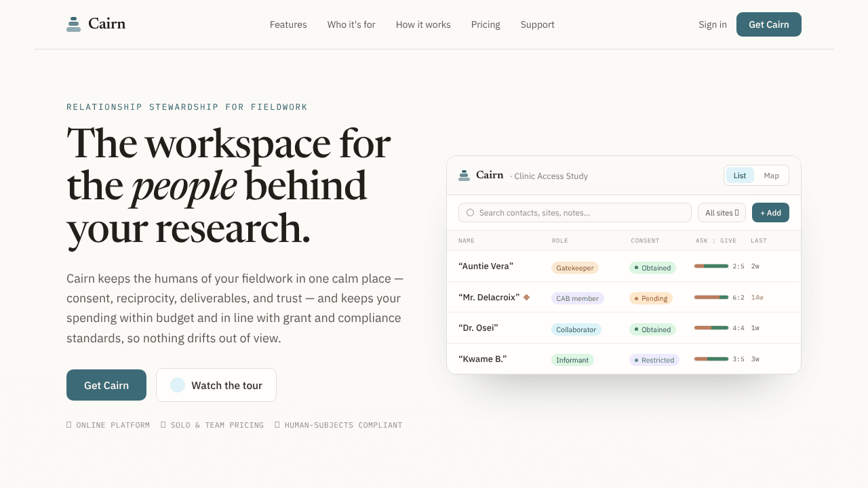
Task: Click the ROLE column header
Action: [x=560, y=241]
